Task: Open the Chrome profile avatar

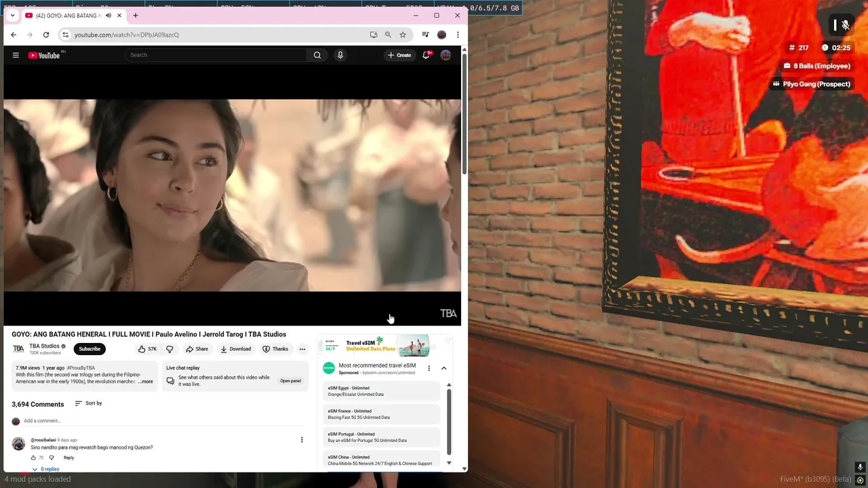Action: (441, 35)
